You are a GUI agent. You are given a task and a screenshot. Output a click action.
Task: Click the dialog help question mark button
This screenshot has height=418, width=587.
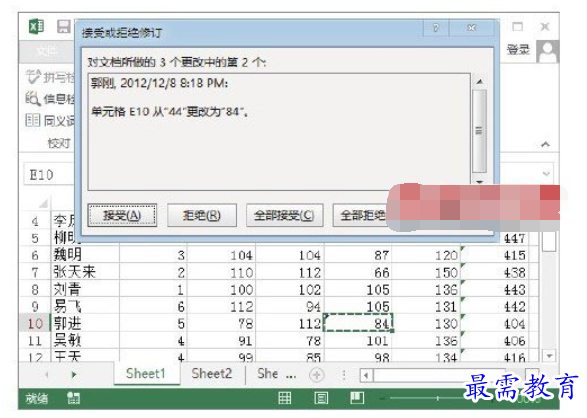[x=436, y=28]
